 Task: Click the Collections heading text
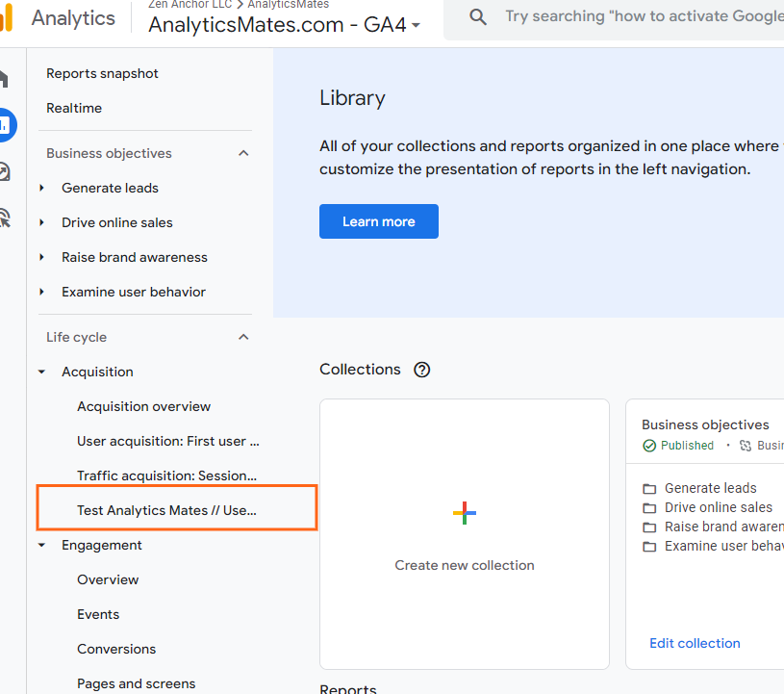point(360,370)
